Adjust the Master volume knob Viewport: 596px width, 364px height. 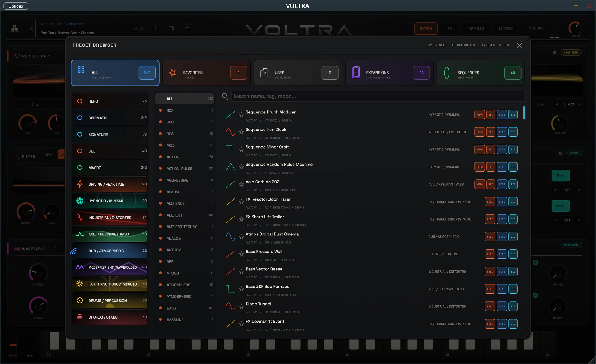[x=575, y=28]
